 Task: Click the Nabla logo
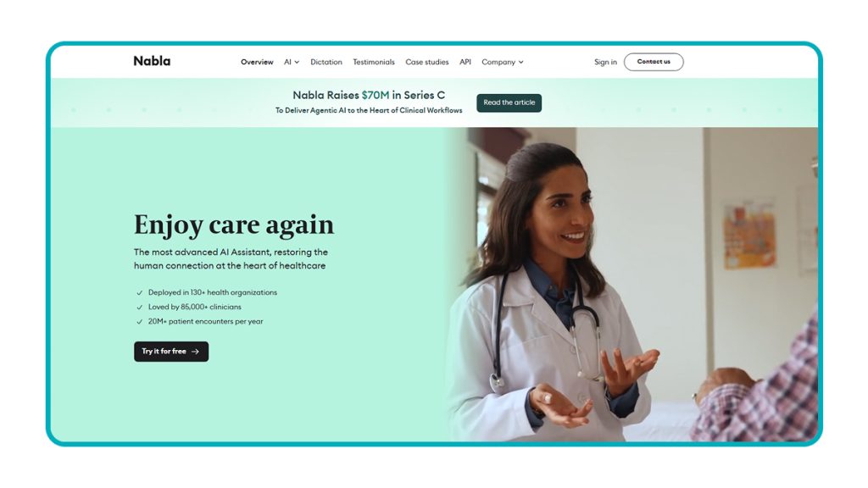tap(152, 61)
